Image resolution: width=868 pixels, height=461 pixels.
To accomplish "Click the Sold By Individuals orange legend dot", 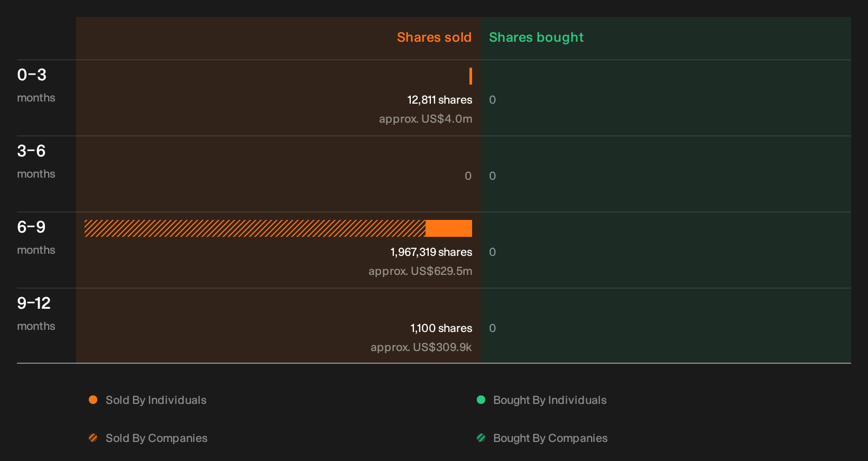I will pos(93,400).
